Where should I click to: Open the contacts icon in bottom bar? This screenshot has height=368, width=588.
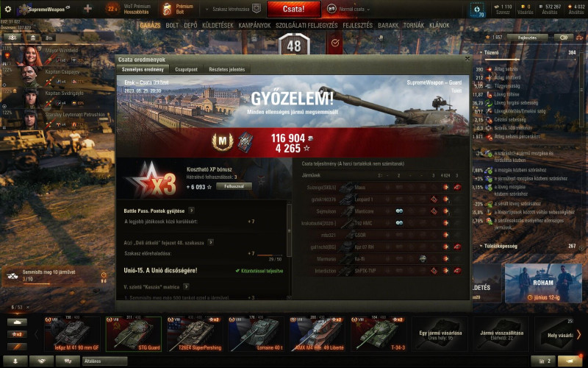click(x=15, y=361)
